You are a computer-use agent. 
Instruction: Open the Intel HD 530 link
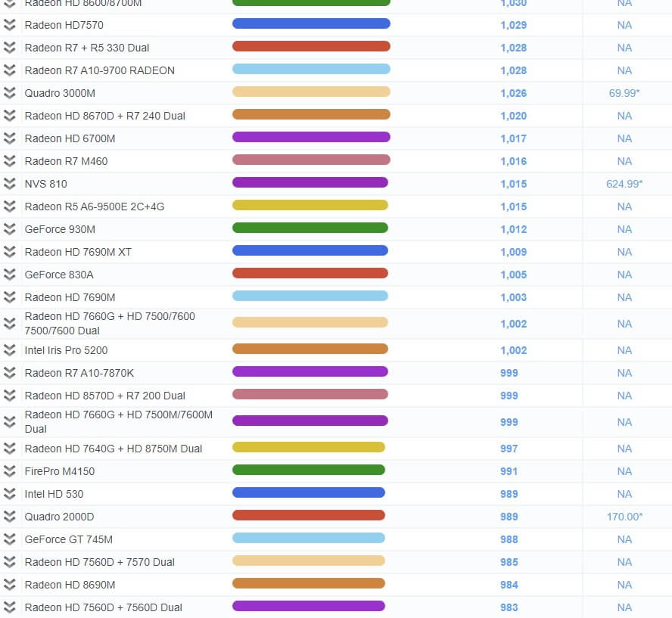point(54,494)
